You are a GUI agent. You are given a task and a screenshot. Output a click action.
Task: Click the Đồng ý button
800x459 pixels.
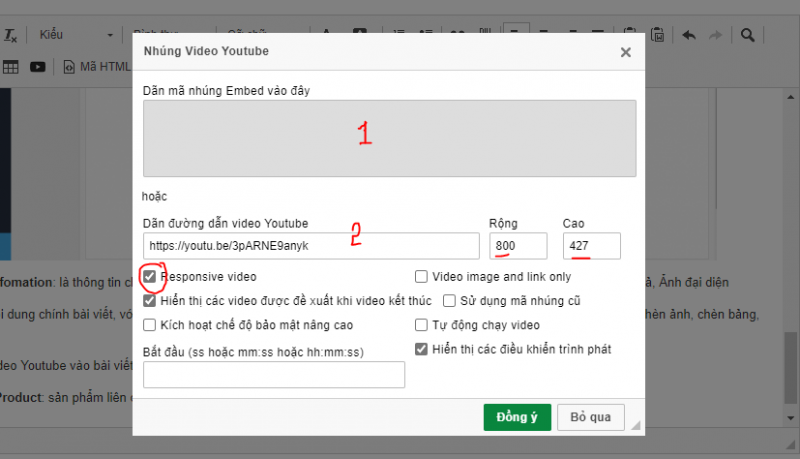pos(517,417)
